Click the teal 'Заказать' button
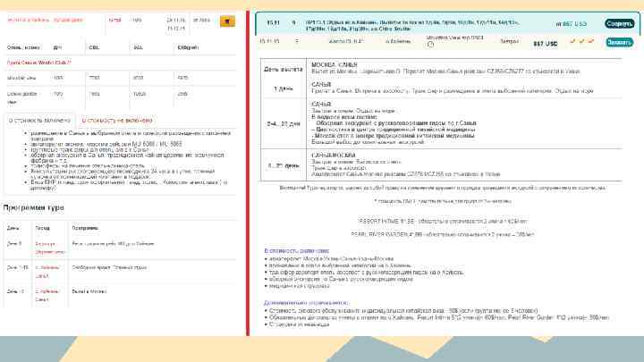This screenshot has width=644, height=362. 619,42
